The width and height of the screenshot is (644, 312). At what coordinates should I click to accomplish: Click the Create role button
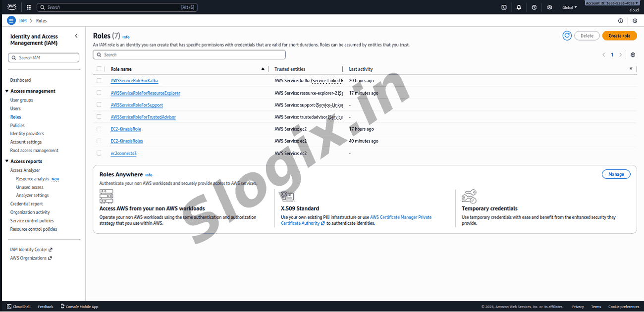[619, 36]
